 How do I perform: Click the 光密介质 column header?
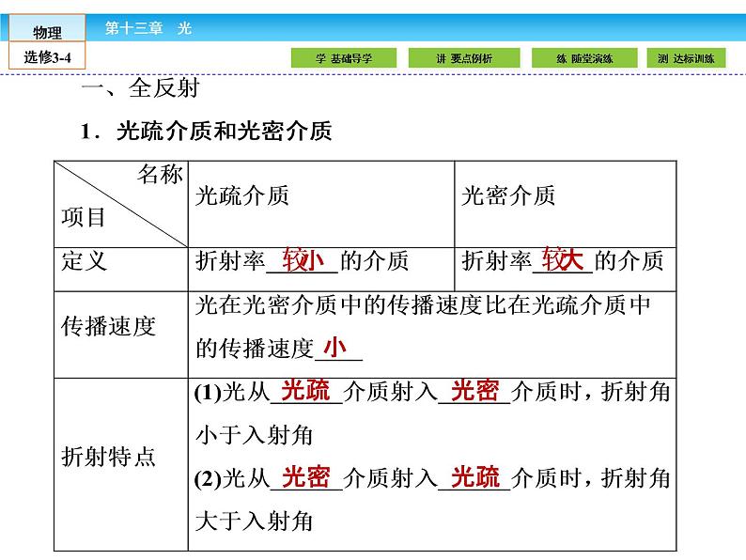508,196
